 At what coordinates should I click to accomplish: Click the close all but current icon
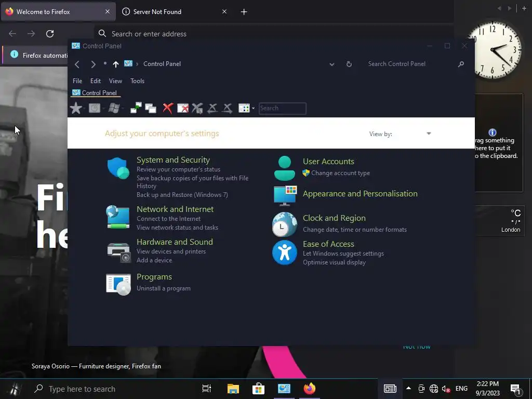point(183,108)
